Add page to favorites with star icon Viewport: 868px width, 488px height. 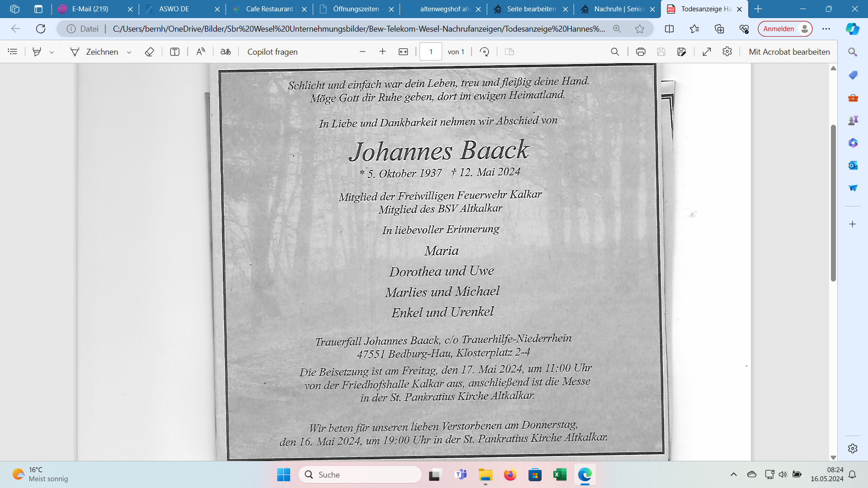pyautogui.click(x=639, y=29)
